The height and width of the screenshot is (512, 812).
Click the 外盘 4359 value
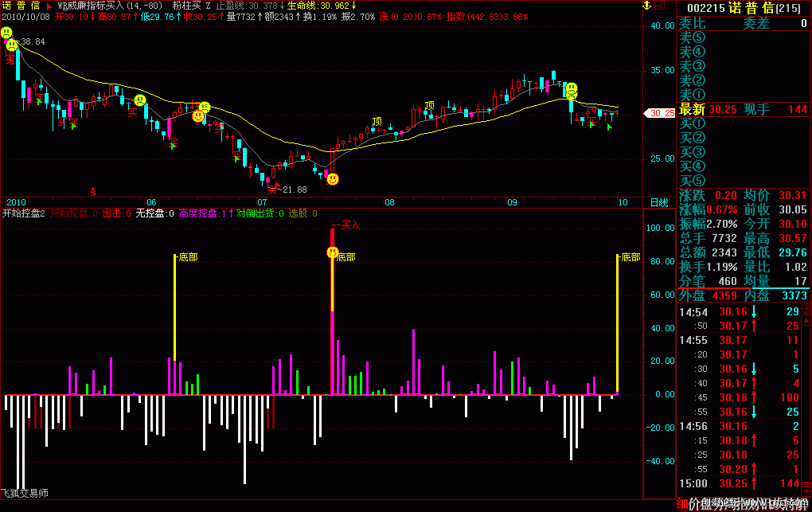(724, 295)
